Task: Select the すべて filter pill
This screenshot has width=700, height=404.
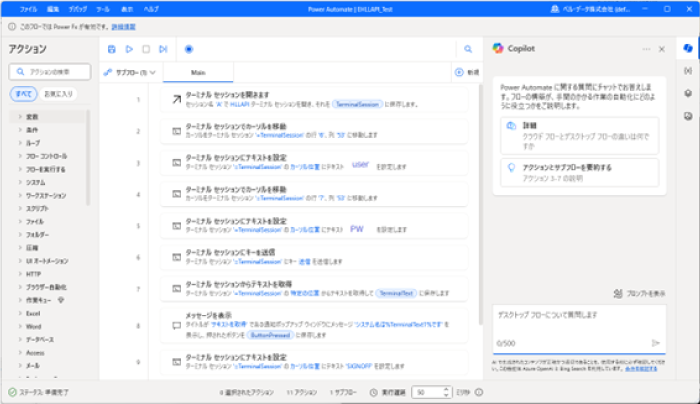Action: [x=23, y=93]
